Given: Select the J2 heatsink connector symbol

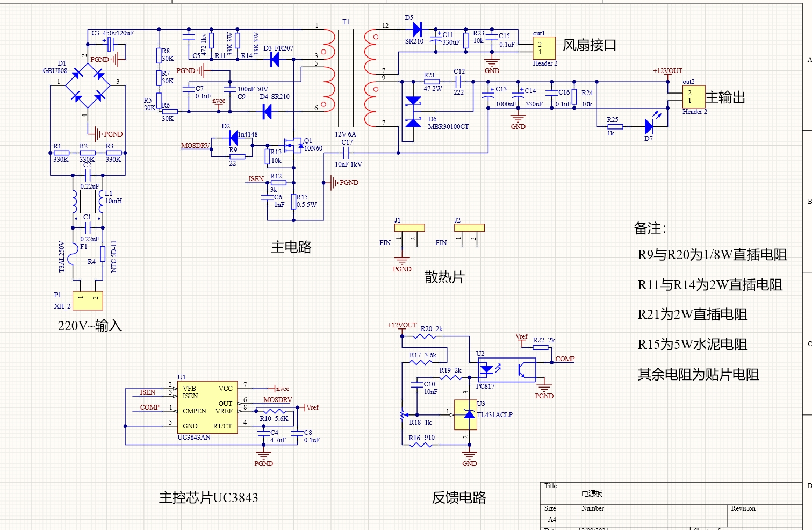Looking at the screenshot, I should click(x=469, y=228).
